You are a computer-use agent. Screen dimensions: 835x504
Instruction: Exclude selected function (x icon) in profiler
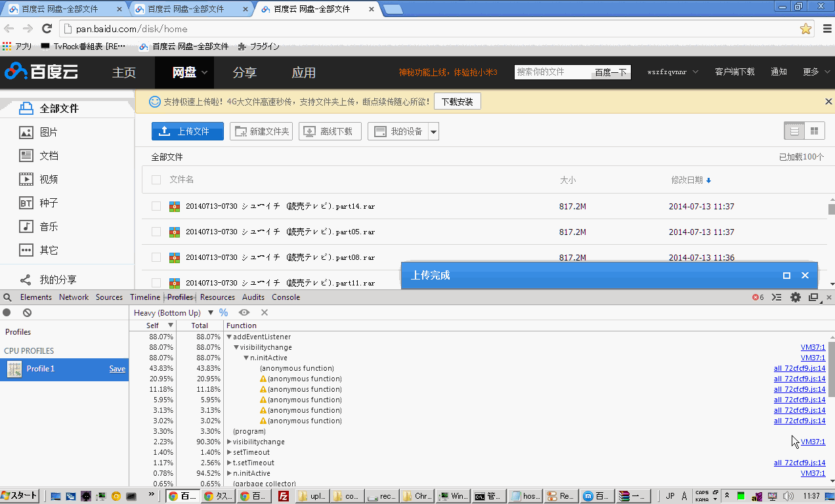(265, 313)
